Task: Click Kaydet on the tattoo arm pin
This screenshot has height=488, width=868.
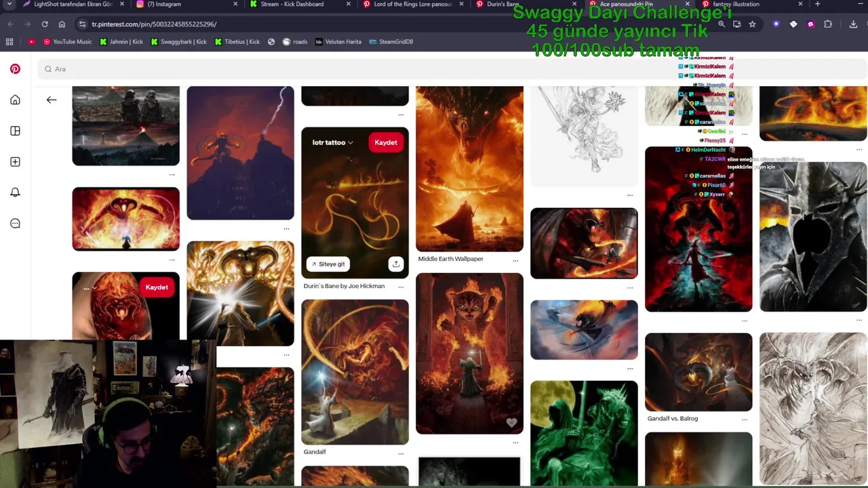Action: pos(157,287)
